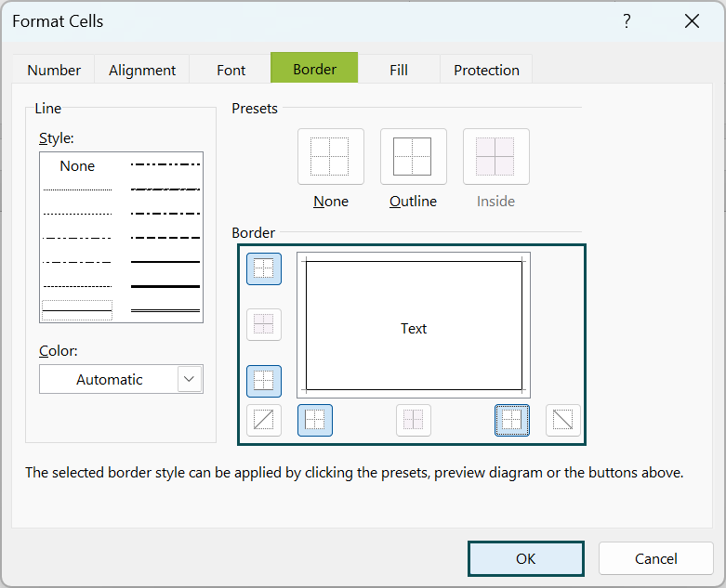The height and width of the screenshot is (588, 726).
Task: Choose medium dash-dot line style
Action: coord(165,214)
